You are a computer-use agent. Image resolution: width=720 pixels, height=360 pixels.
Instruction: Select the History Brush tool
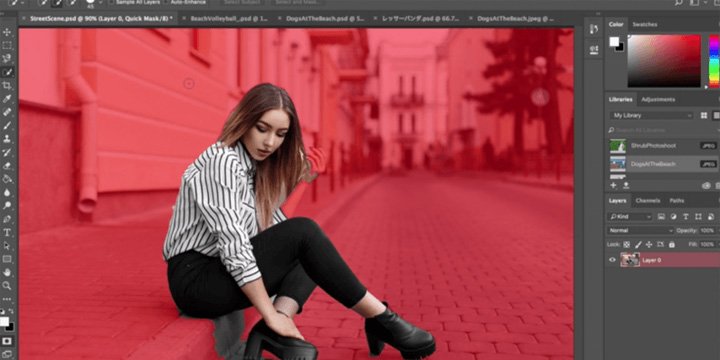[x=7, y=152]
